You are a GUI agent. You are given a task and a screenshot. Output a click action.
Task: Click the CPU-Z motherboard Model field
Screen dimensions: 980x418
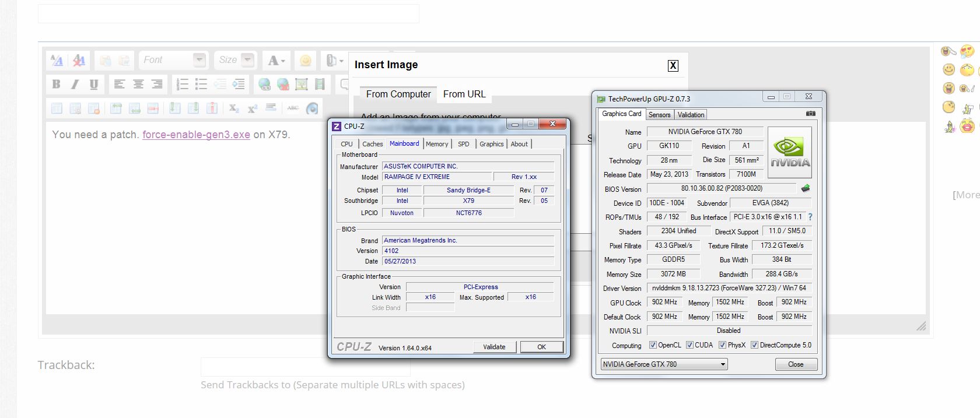(437, 177)
